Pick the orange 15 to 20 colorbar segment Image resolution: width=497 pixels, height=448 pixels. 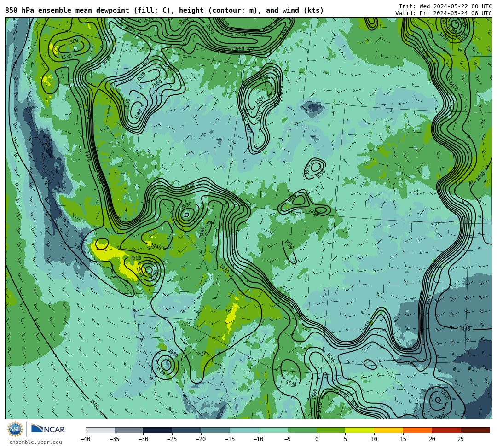coord(417,430)
